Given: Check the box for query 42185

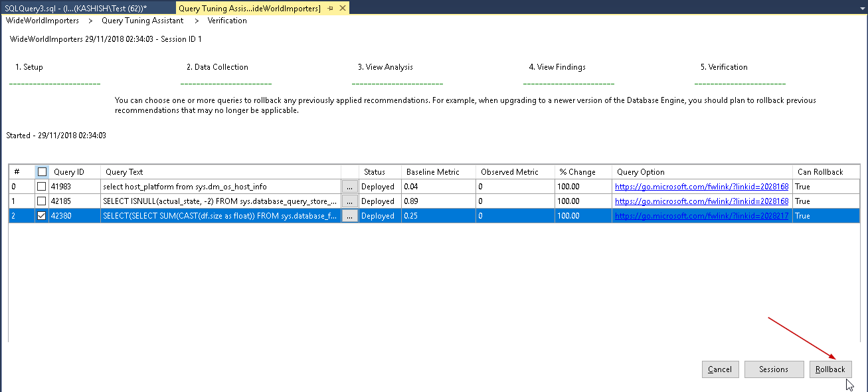Looking at the screenshot, I should [x=42, y=201].
